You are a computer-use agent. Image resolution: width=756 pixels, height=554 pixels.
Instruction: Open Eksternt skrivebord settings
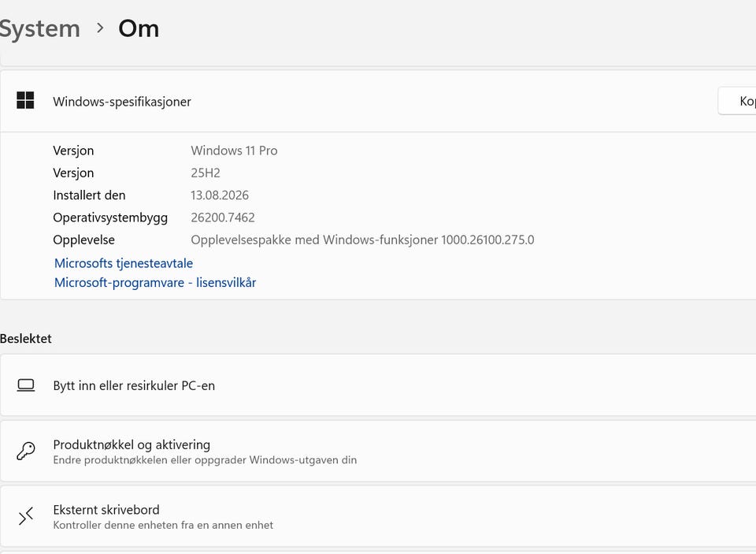click(x=378, y=516)
